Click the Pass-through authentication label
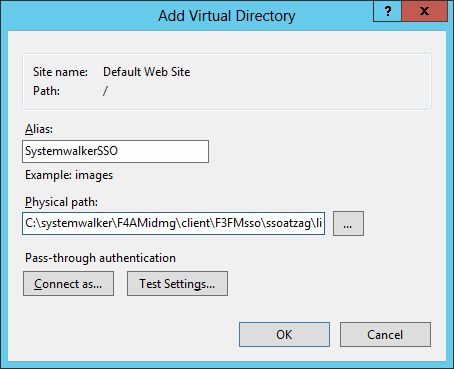 pos(100,258)
